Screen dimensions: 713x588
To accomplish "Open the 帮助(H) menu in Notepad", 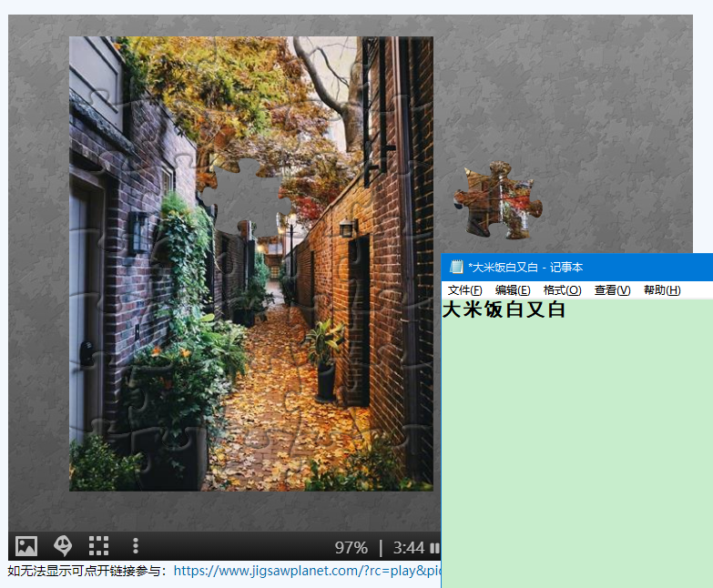I will click(x=662, y=290).
